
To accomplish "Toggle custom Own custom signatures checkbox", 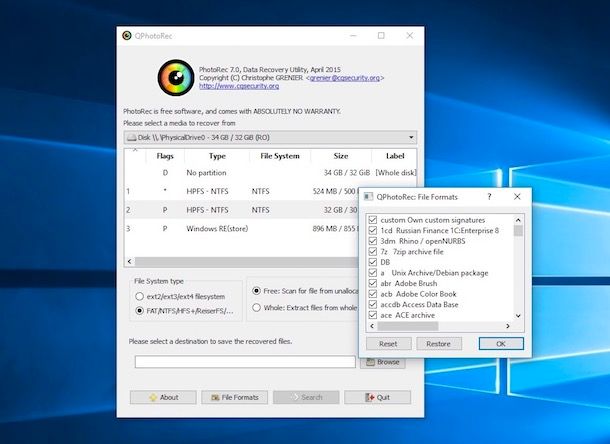I will (372, 220).
